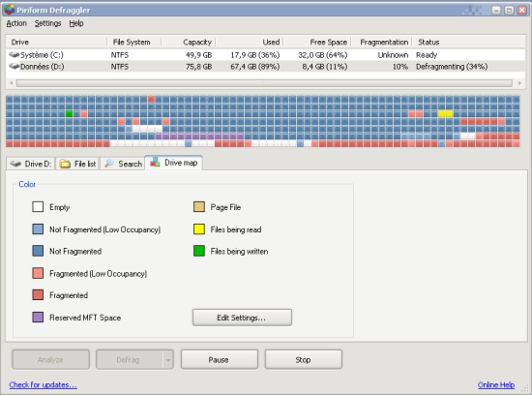532x395 pixels.
Task: Click the Fragmented color swatch
Action: click(x=38, y=295)
